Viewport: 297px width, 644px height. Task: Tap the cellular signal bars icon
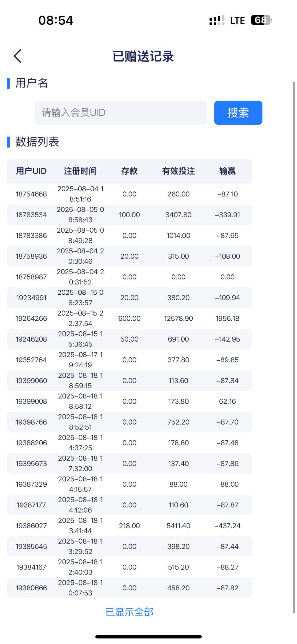coord(217,20)
